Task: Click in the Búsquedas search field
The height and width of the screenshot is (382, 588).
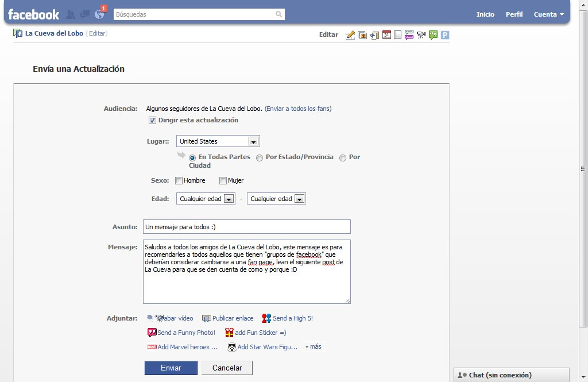Action: 193,14
